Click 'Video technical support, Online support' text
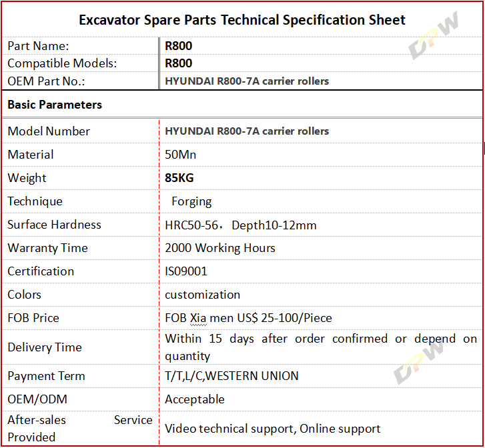Image resolution: width=485 pixels, height=448 pixels. [x=272, y=429]
